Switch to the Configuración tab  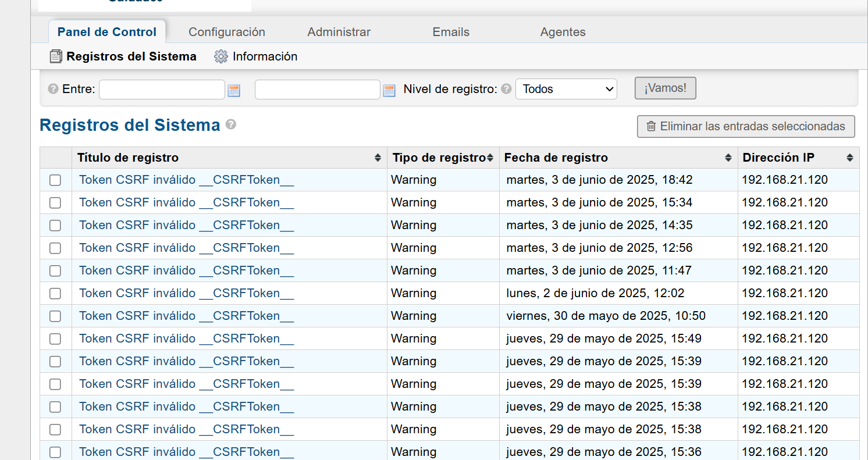point(226,32)
